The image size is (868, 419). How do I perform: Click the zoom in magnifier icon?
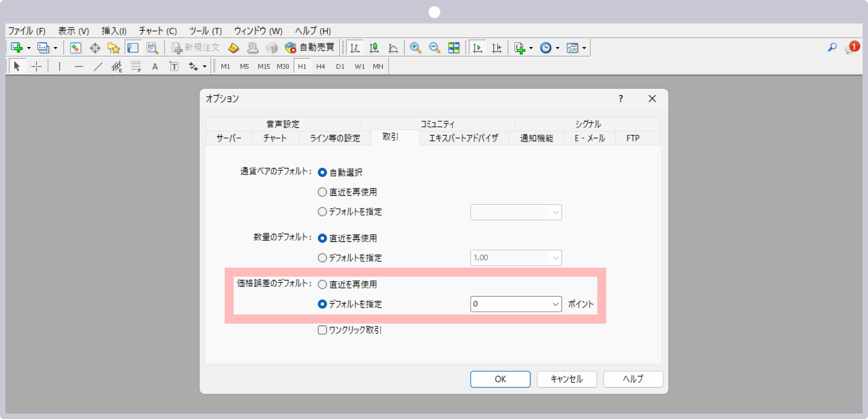click(415, 48)
